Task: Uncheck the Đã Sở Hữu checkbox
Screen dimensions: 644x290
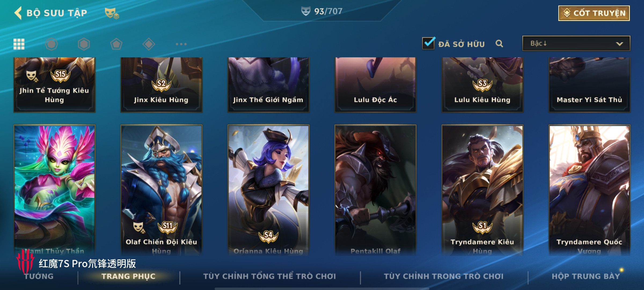Action: [428, 43]
